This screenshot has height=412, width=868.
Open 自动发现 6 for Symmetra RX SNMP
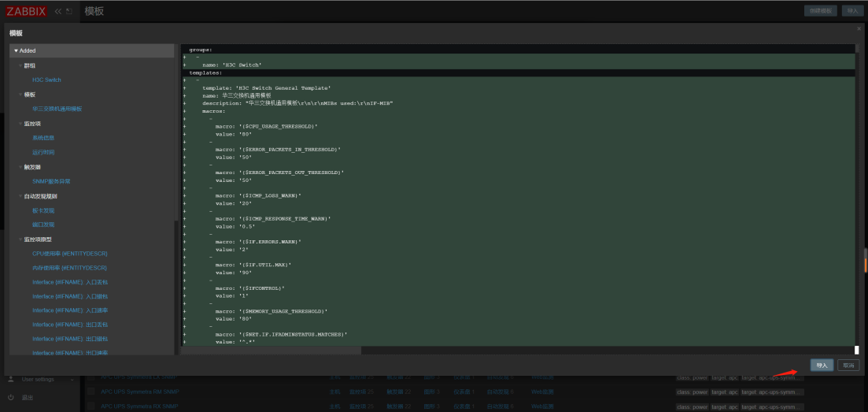point(500,406)
